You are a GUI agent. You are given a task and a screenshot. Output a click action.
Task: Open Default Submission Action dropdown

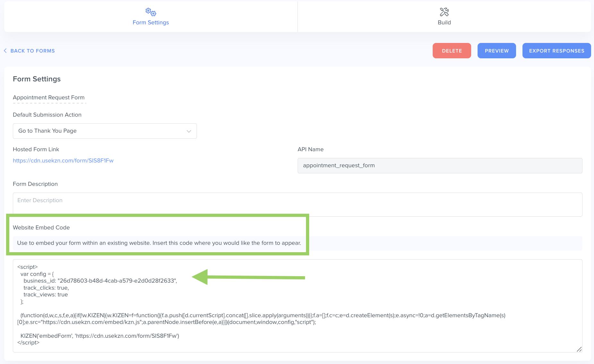[x=105, y=131]
